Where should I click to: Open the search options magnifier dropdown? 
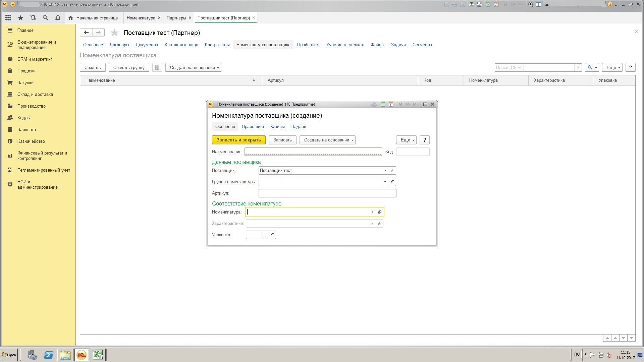coord(592,67)
